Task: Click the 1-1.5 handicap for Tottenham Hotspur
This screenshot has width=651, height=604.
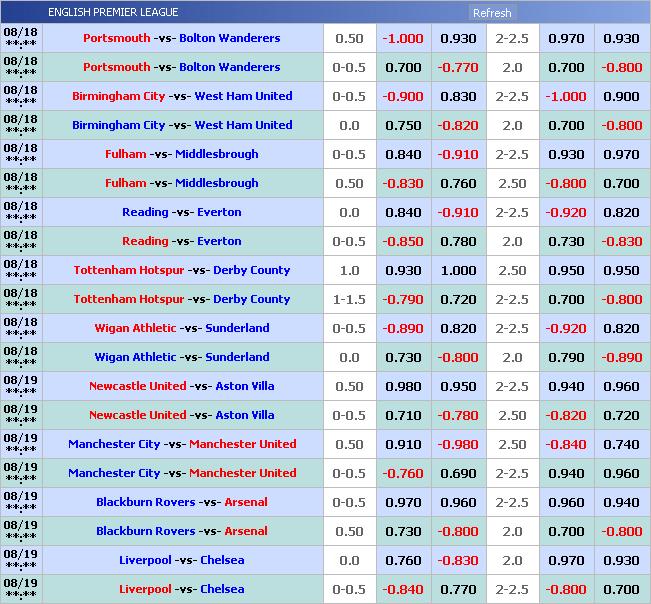Action: point(349,299)
